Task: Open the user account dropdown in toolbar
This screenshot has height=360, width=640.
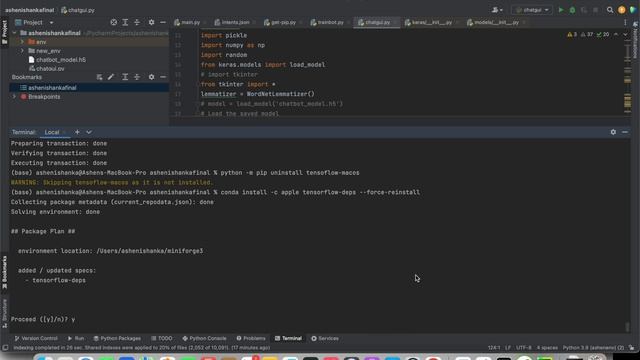Action: pyautogui.click(x=497, y=10)
